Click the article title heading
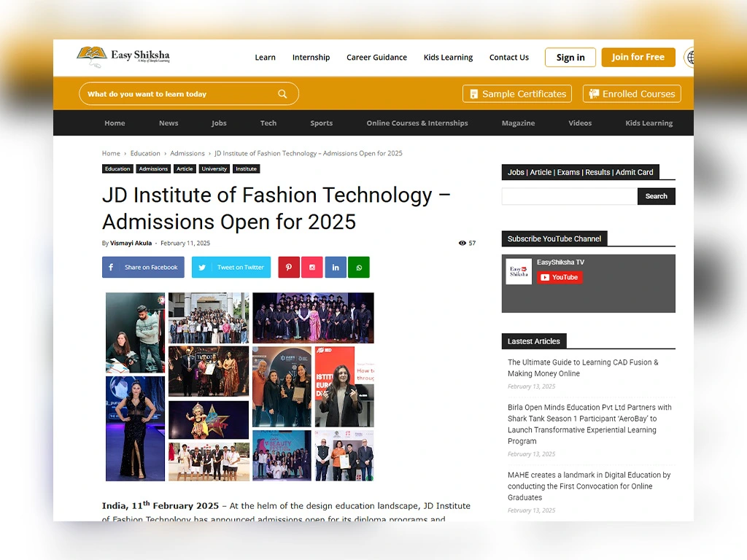 pyautogui.click(x=276, y=208)
